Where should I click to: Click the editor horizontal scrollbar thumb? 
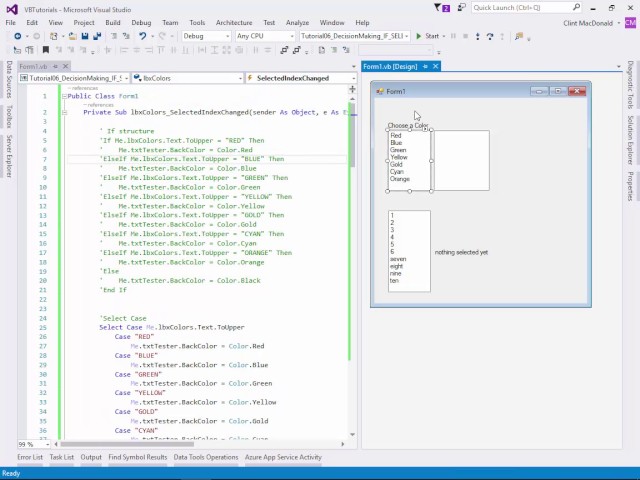pos(127,444)
